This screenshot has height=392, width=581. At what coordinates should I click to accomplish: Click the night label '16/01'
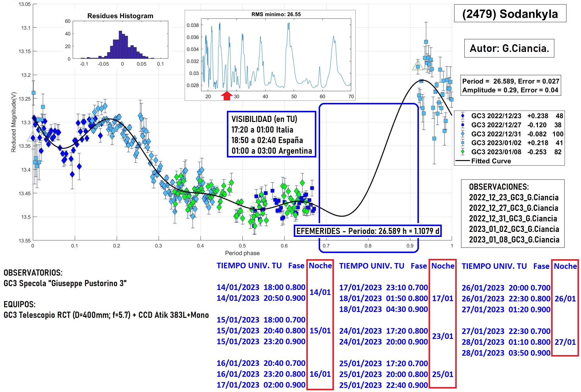320,374
